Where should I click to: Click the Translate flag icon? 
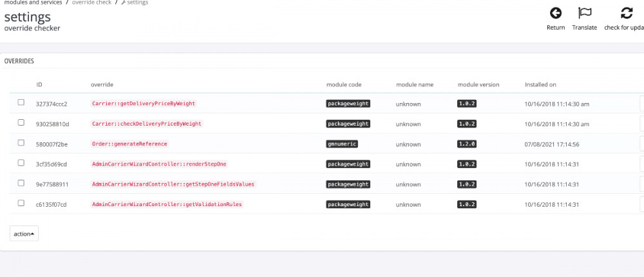tap(584, 13)
